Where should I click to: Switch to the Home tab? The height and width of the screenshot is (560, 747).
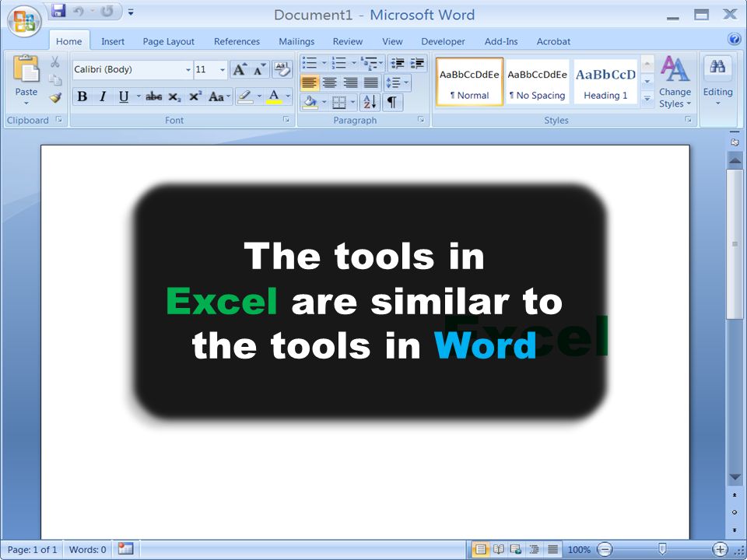[69, 41]
